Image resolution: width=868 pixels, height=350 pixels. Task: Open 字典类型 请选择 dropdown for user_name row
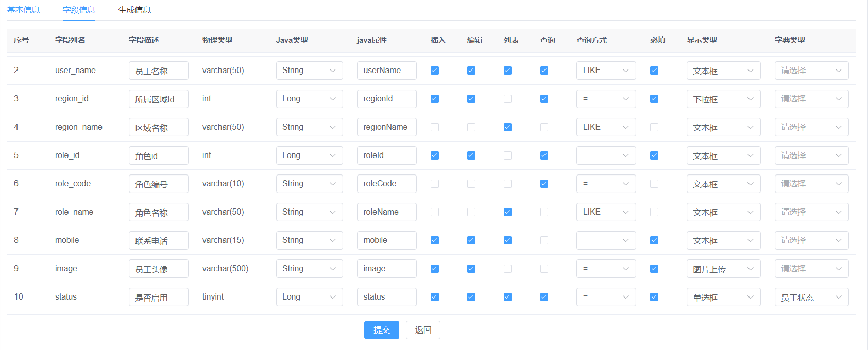tap(812, 71)
